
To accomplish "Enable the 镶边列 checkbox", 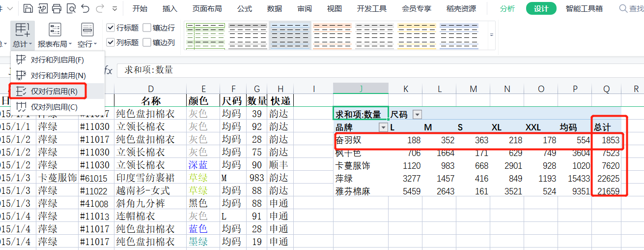I will click(147, 43).
